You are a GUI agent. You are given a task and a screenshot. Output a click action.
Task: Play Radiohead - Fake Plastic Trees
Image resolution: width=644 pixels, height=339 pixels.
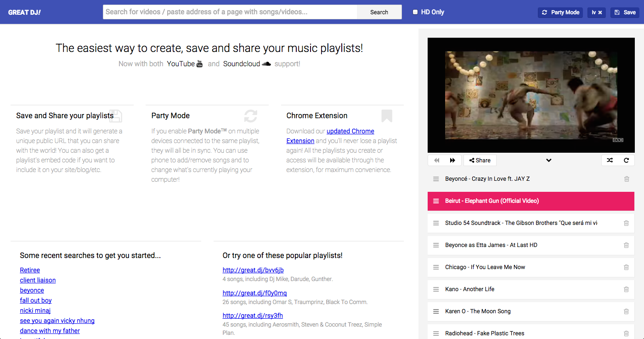(485, 333)
